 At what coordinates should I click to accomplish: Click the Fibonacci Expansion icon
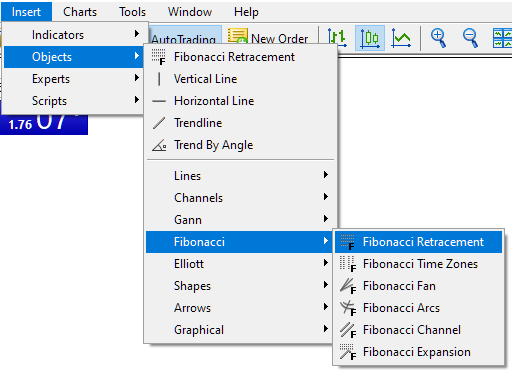pyautogui.click(x=348, y=352)
